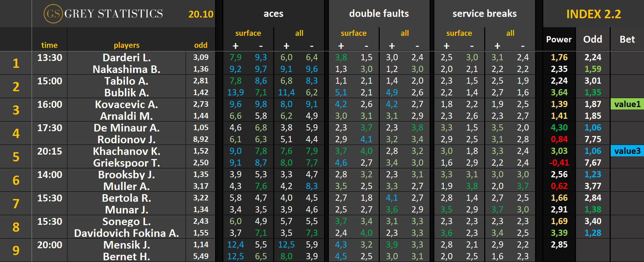Click the blue value3 bet badge
Image resolution: width=644 pixels, height=262 pixels.
[x=627, y=151]
